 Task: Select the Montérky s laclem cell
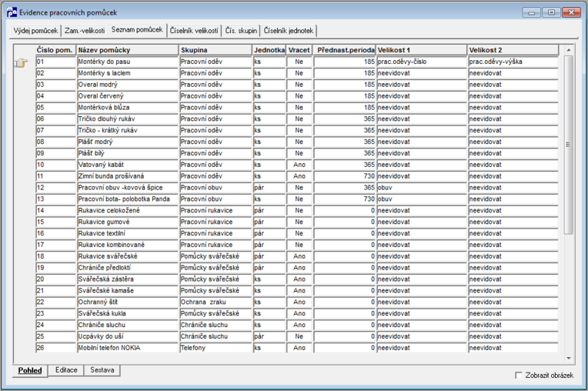pos(127,73)
